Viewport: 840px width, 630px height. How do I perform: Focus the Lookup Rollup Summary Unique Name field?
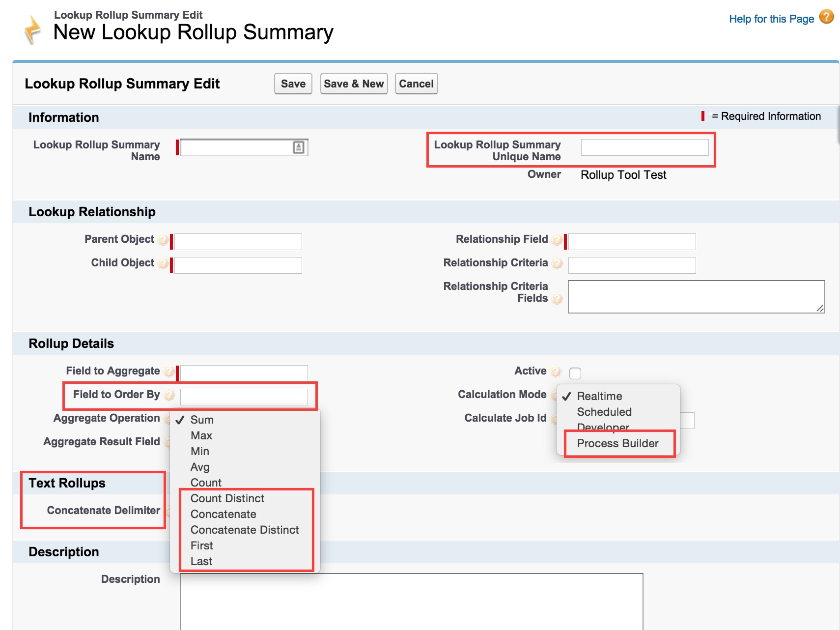[x=644, y=147]
